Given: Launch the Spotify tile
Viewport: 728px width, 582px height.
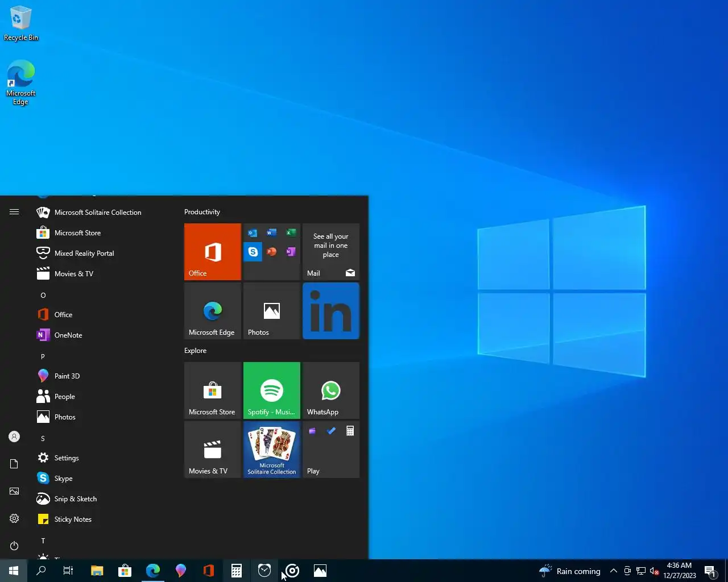Looking at the screenshot, I should (272, 390).
